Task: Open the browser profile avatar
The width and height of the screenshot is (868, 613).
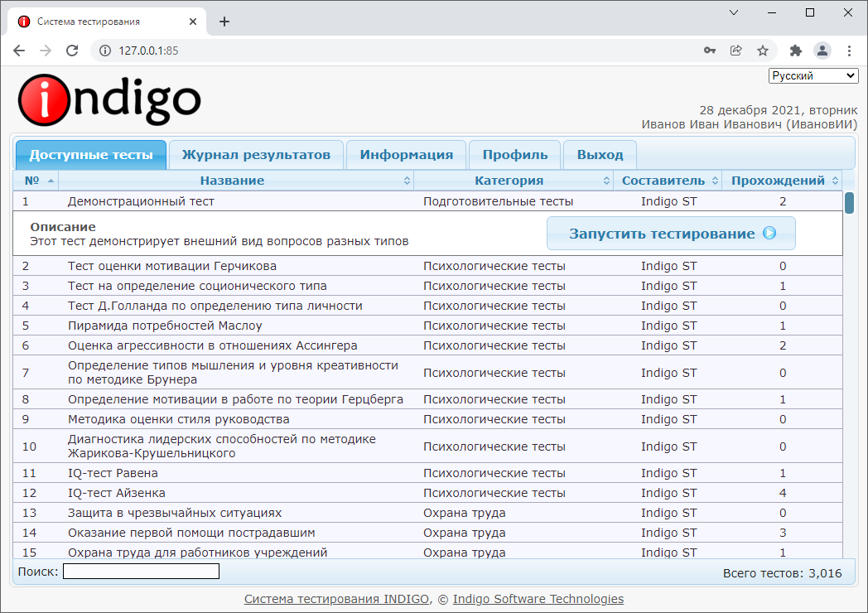Action: pyautogui.click(x=822, y=51)
